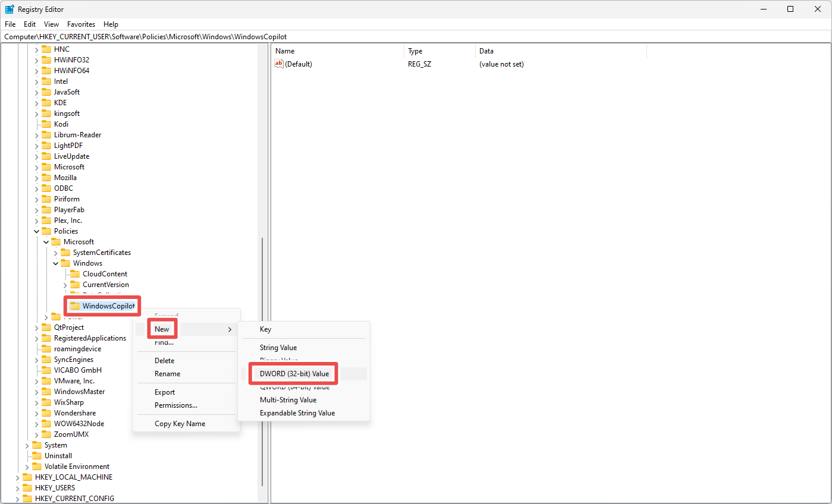Click the registry path address bar
Image resolution: width=832 pixels, height=504 pixels.
pos(416,37)
